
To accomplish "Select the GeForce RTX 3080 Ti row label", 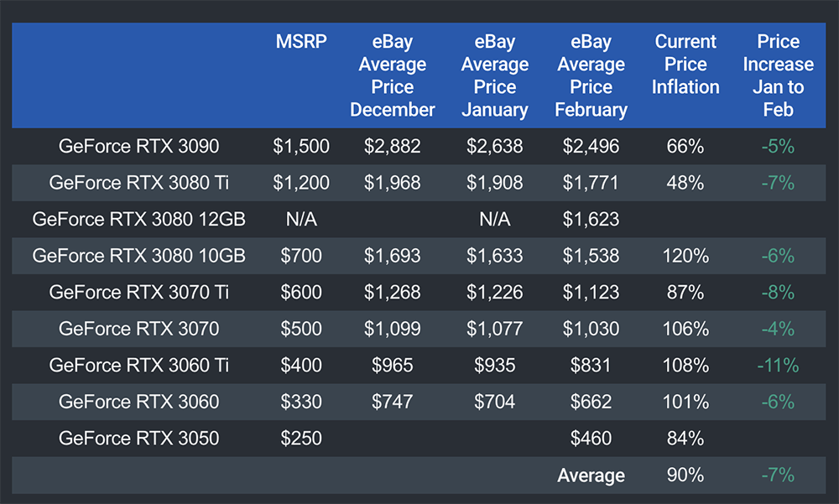I will pos(138,183).
